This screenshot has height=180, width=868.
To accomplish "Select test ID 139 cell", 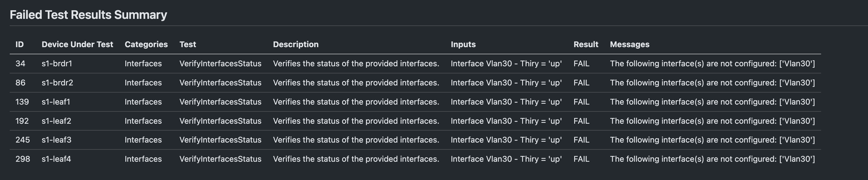I will [x=22, y=102].
